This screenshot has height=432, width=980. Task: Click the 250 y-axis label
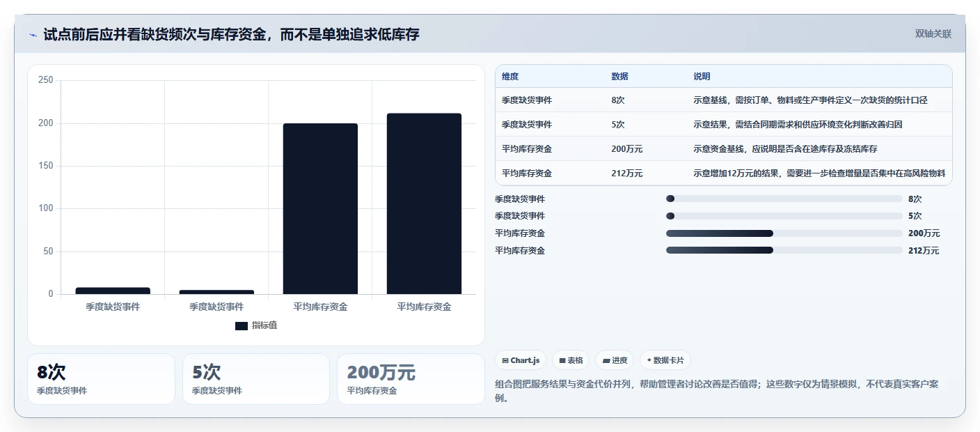[x=46, y=80]
